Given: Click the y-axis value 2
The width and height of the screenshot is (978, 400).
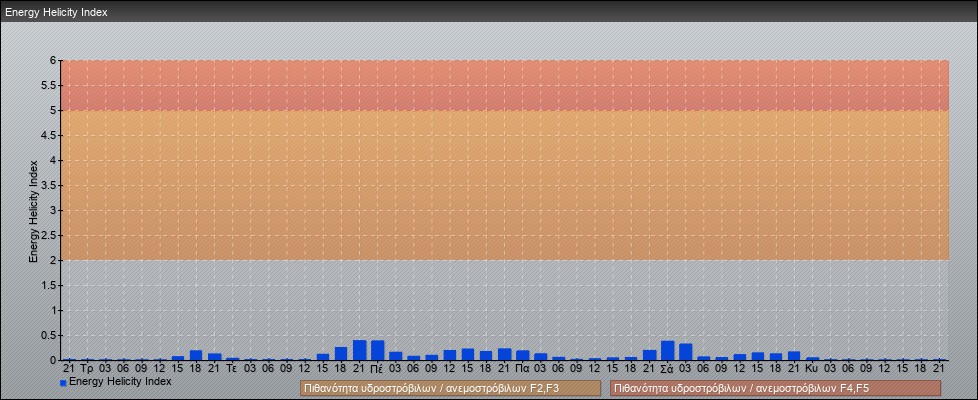Looking at the screenshot, I should point(54,260).
